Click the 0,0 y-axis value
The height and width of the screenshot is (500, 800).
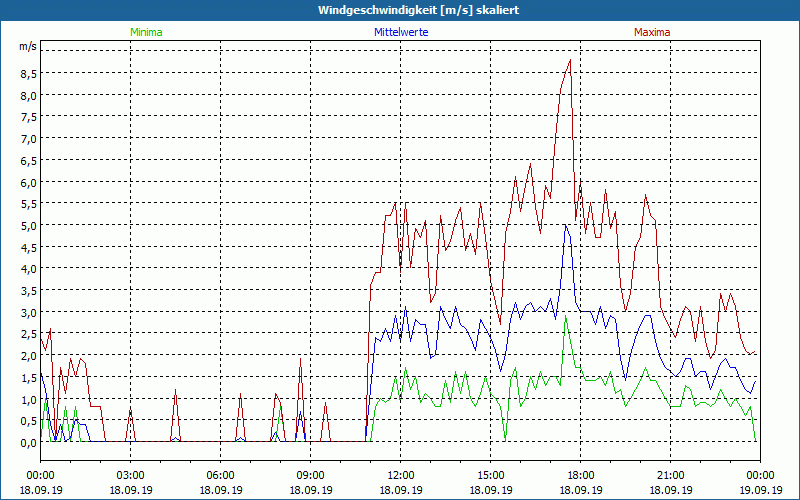click(x=28, y=442)
